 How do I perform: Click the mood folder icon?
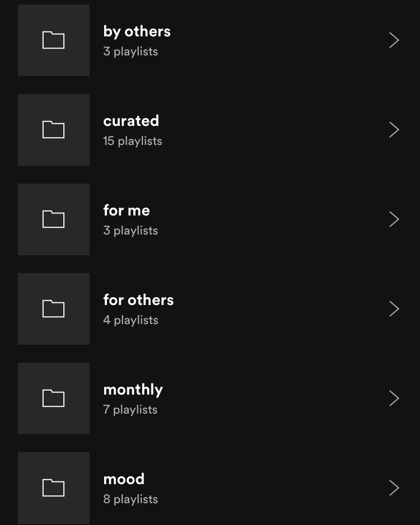(54, 488)
